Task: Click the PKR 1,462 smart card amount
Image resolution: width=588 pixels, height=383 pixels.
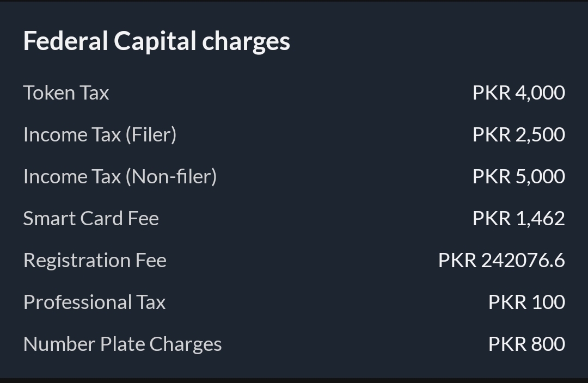Action: [x=519, y=219]
